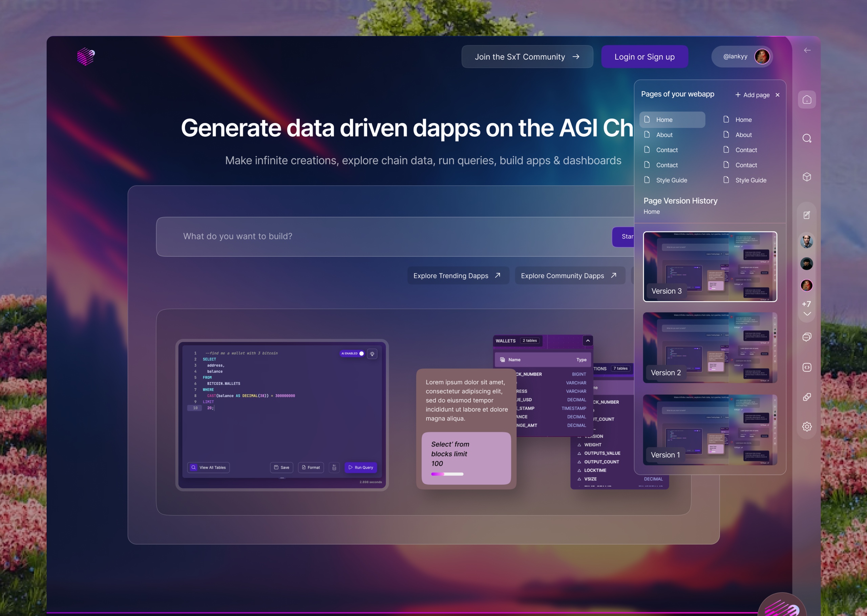Click the VSIZE column row
Screen dimensions: 867x616
coord(621,479)
